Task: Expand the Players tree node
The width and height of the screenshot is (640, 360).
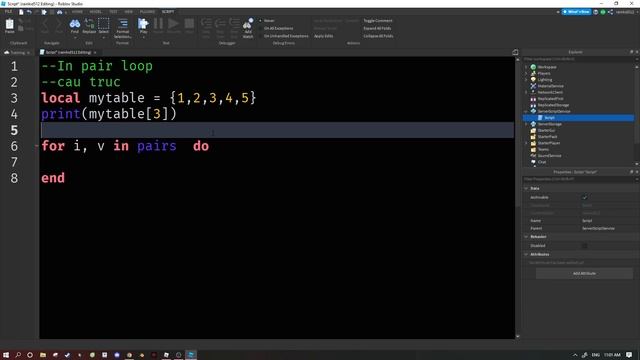Action: [526, 73]
